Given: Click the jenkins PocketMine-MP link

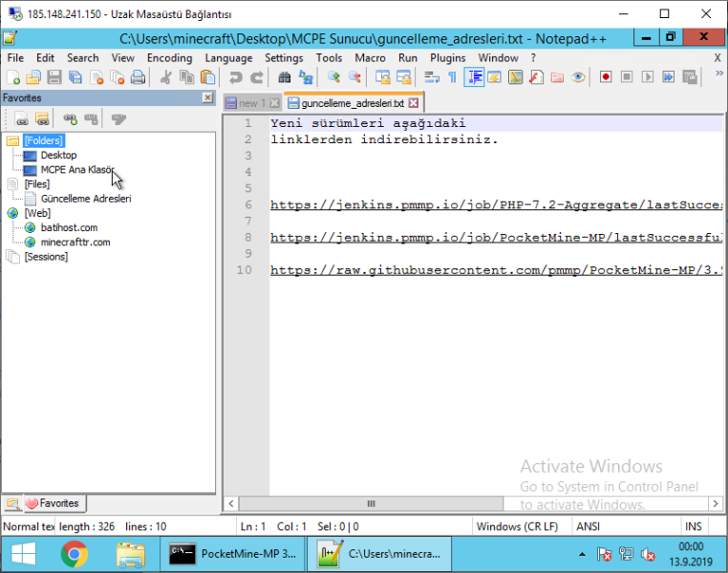Looking at the screenshot, I should click(x=497, y=238).
